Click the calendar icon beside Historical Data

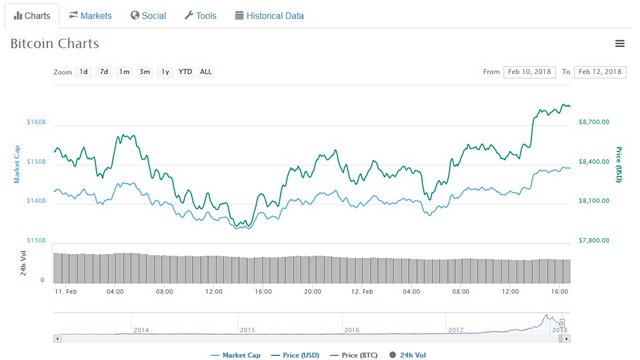(x=239, y=16)
